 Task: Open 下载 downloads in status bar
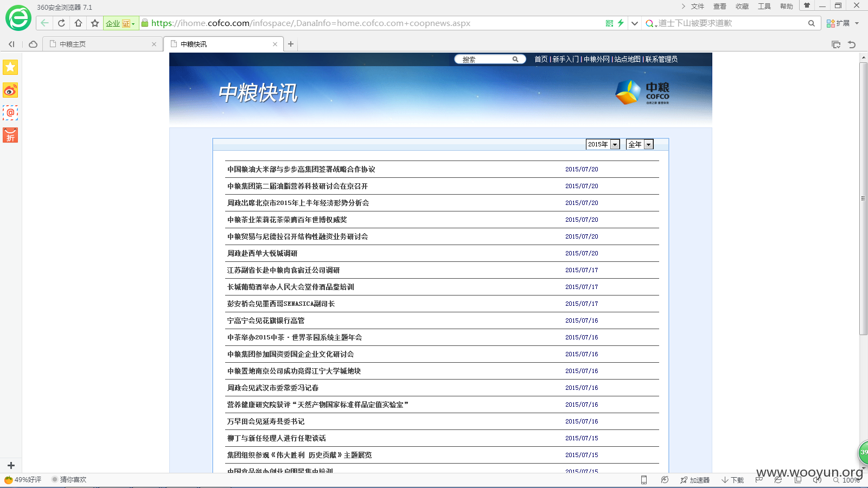coord(733,480)
